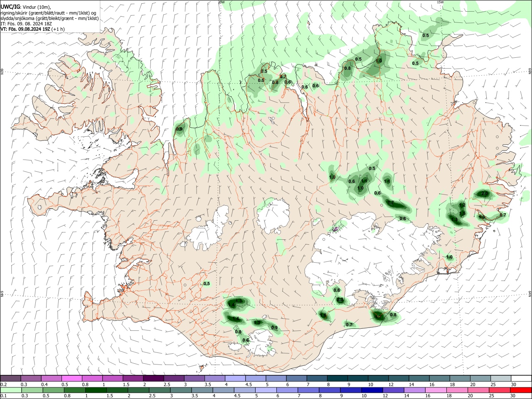Choose the upper scale swatch between 10 and 12
This screenshot has width=532, height=399.
coord(378,378)
